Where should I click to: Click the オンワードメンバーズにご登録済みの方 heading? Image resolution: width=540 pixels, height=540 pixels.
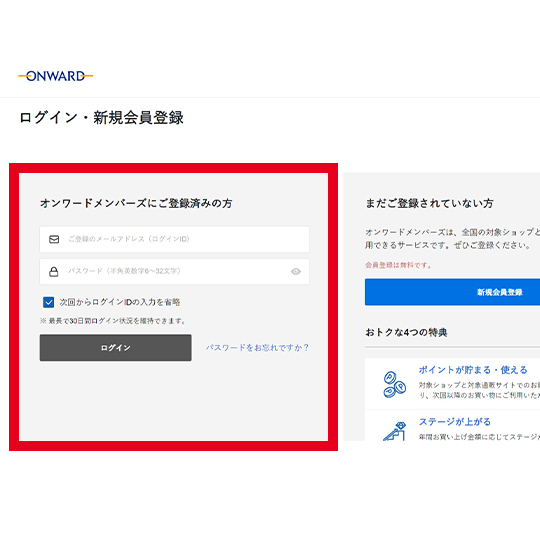[136, 203]
